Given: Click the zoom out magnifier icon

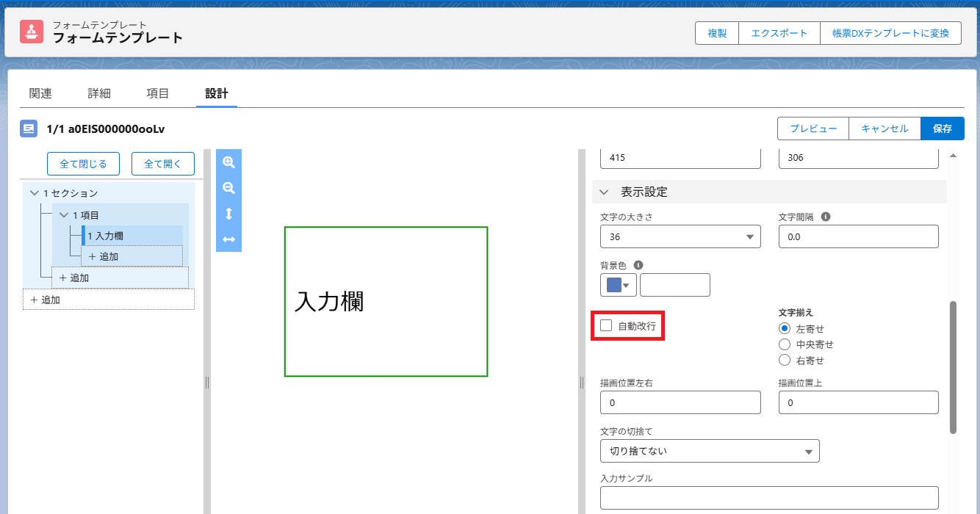Looking at the screenshot, I should click(228, 188).
